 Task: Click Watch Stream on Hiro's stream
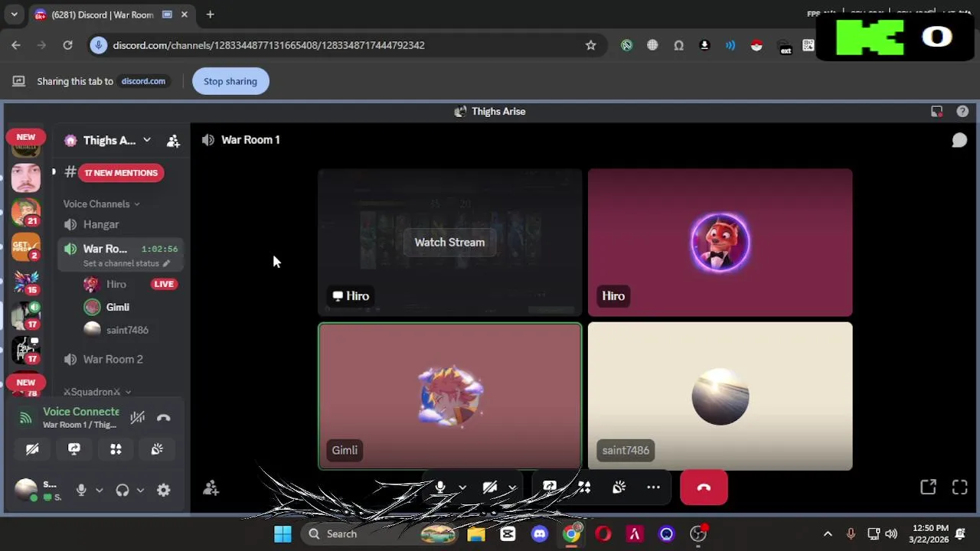[x=449, y=243]
